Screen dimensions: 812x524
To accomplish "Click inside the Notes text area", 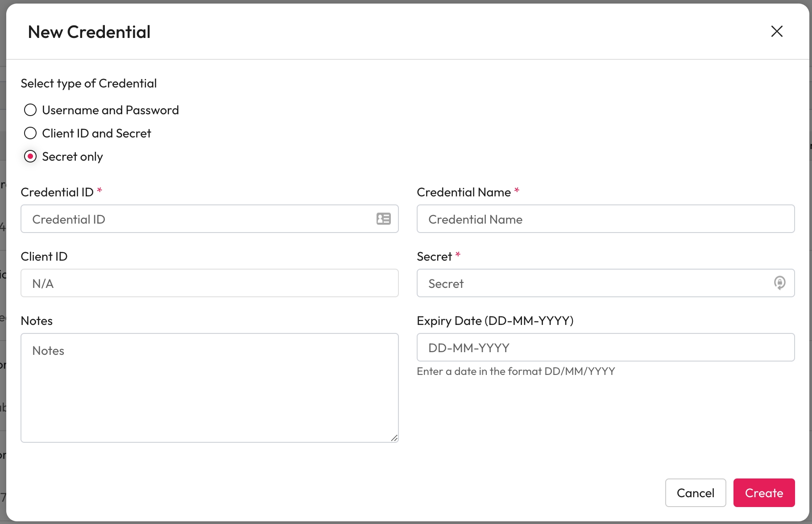I will point(209,387).
